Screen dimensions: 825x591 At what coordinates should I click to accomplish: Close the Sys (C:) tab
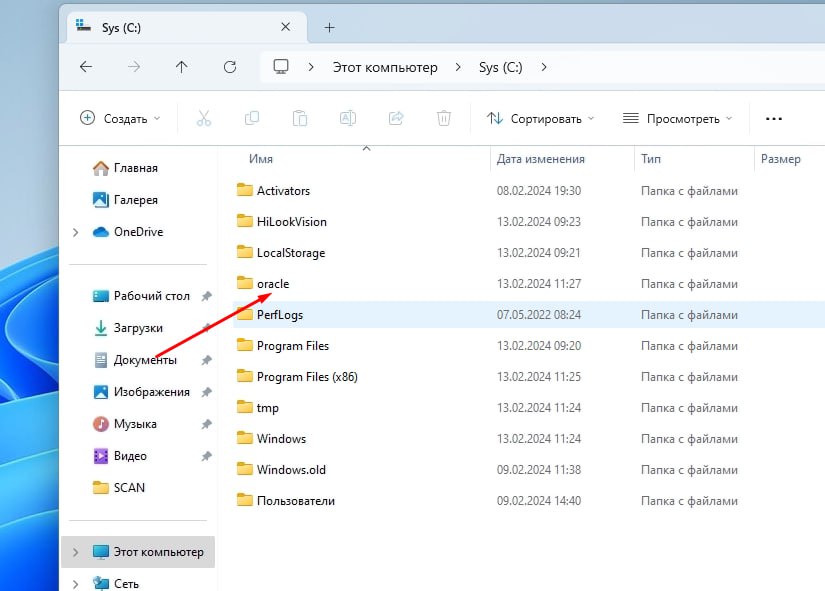(x=285, y=27)
